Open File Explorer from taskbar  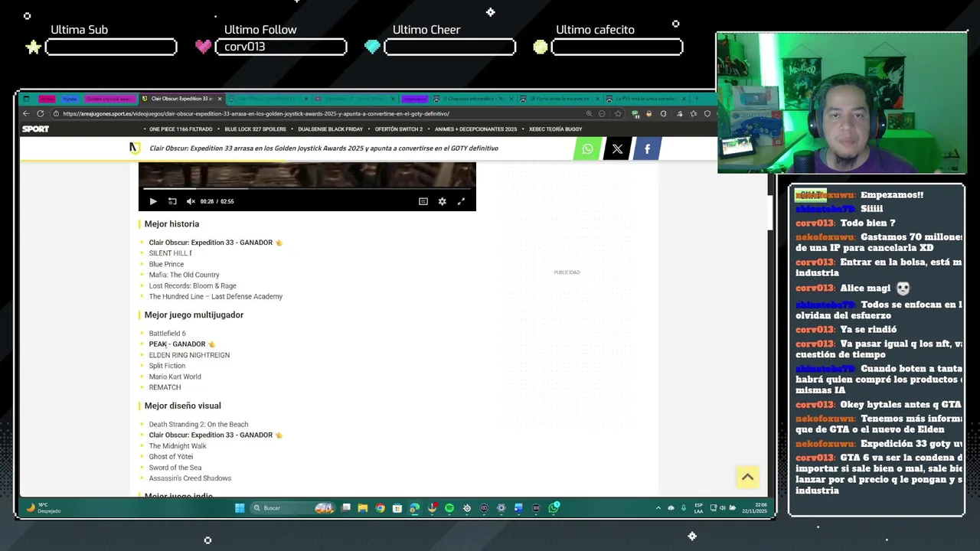point(363,508)
